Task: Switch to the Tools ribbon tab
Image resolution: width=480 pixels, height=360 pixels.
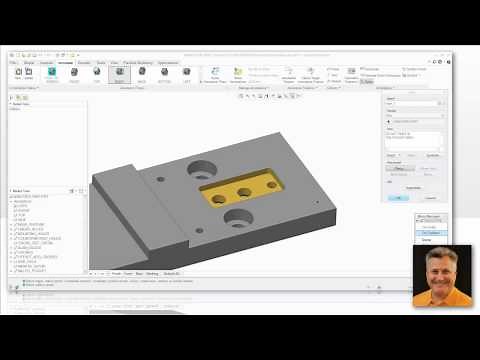Action: [x=101, y=63]
